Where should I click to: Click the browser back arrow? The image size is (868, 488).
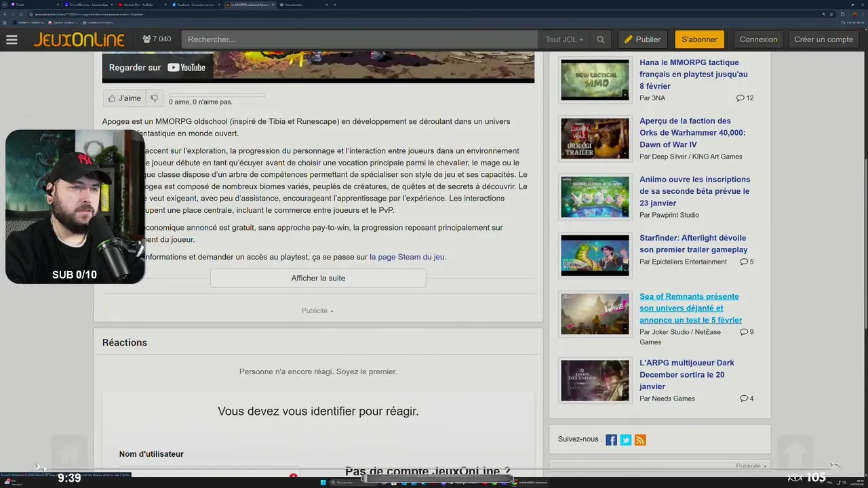[5, 14]
